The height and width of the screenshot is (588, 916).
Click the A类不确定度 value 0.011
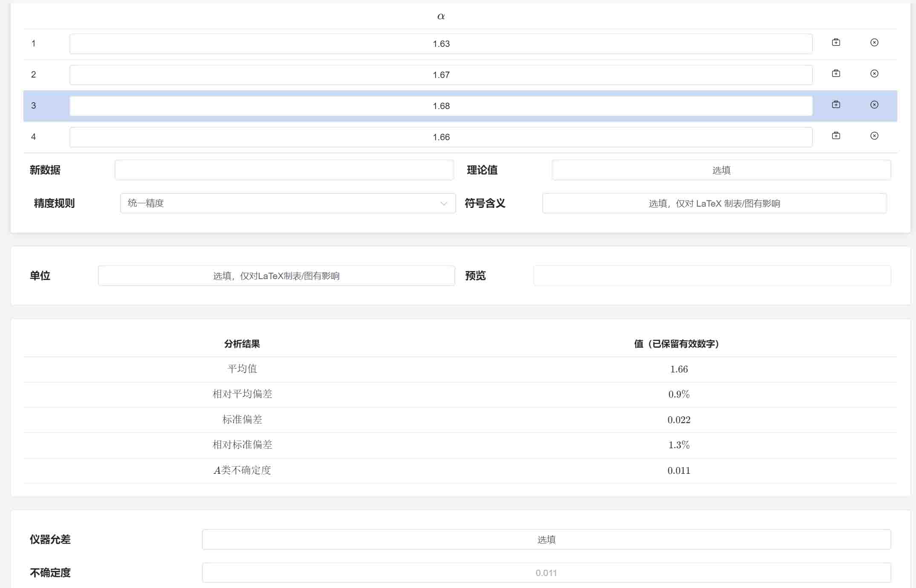[679, 470]
